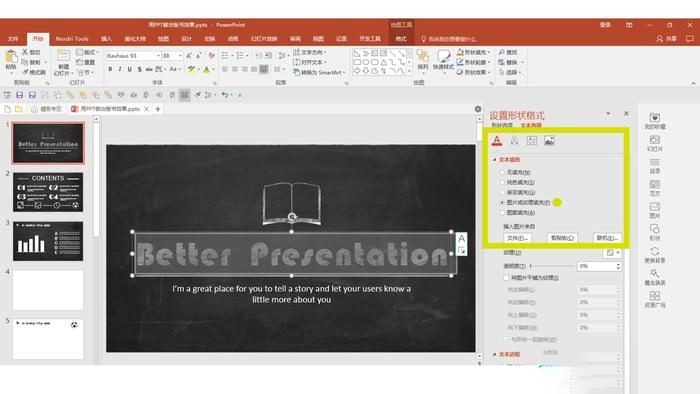
Task: Collapse the Text Fill section arrow
Action: click(494, 159)
